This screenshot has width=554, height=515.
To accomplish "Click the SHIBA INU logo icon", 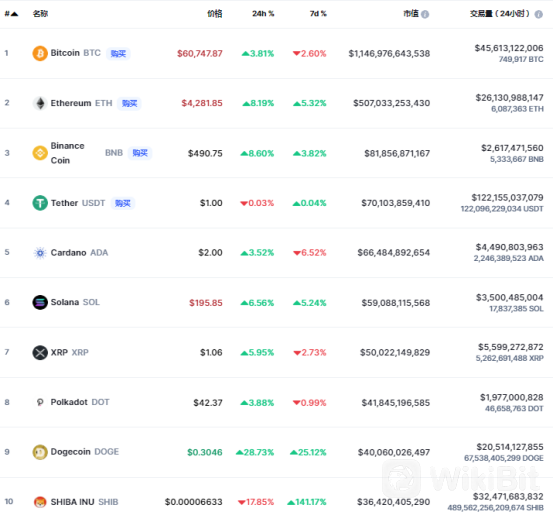I will click(40, 502).
